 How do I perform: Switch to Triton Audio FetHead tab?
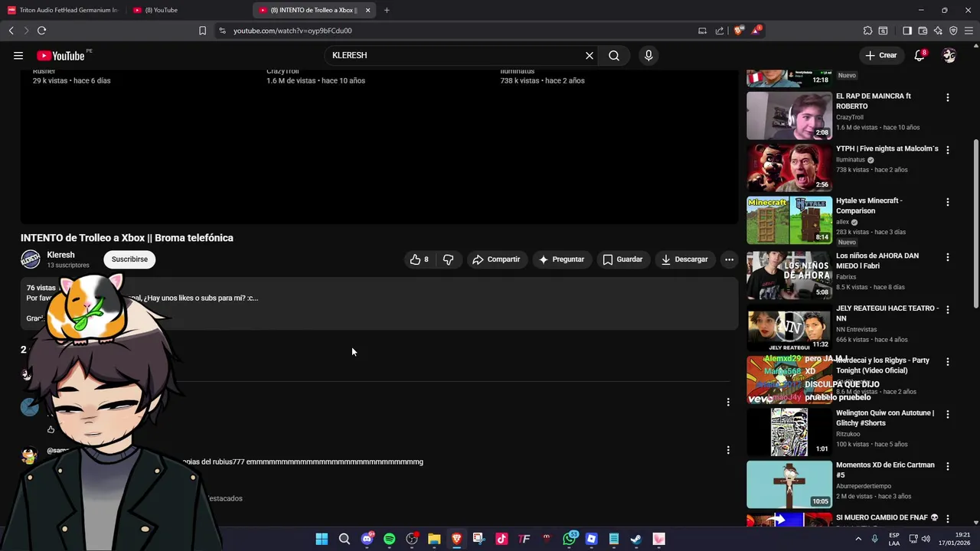(63, 10)
